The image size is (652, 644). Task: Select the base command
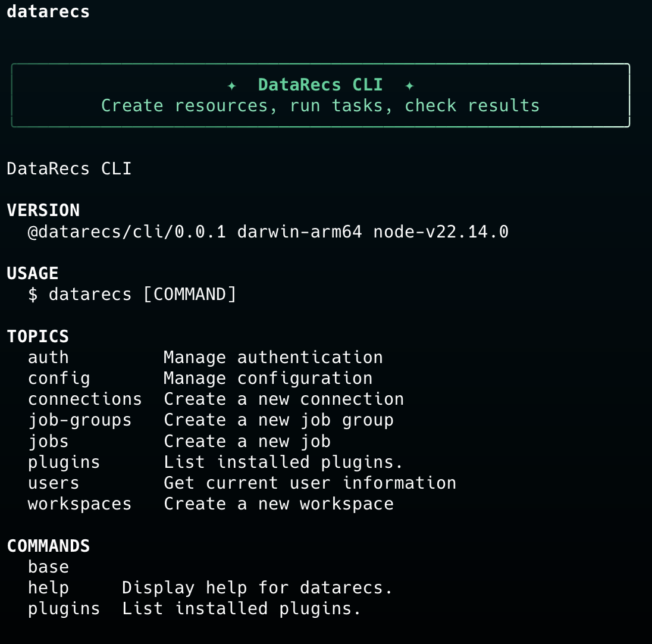pyautogui.click(x=48, y=567)
